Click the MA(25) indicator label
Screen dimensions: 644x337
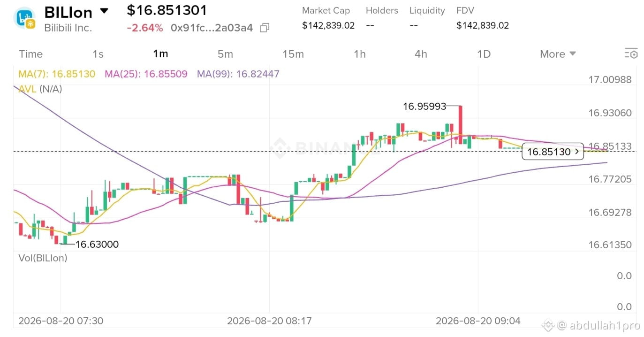[146, 74]
